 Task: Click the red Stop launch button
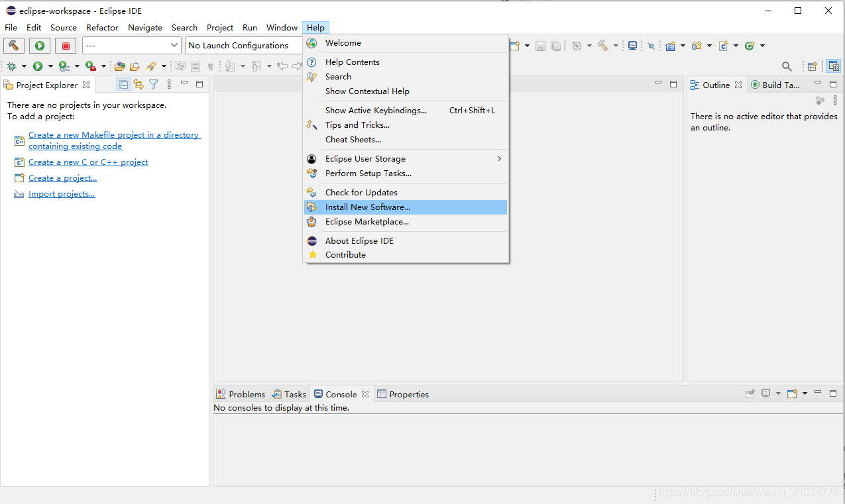pos(66,46)
